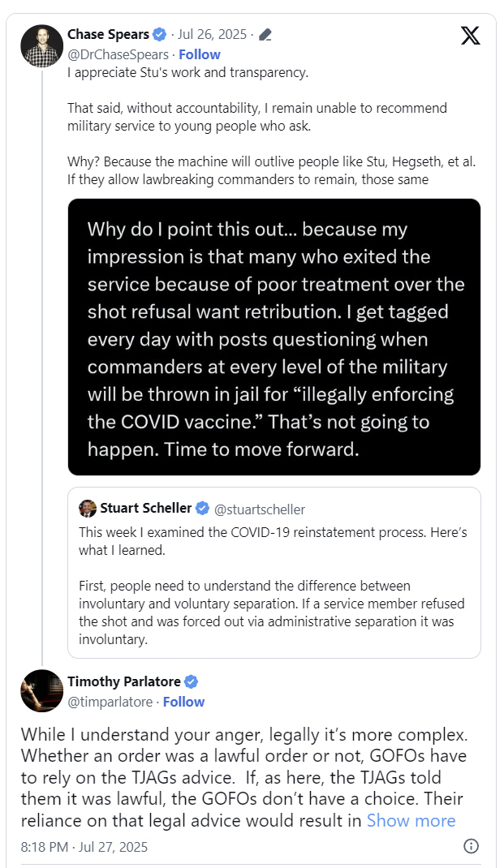Follow @timparlatore
The image size is (504, 868).
coord(184,702)
